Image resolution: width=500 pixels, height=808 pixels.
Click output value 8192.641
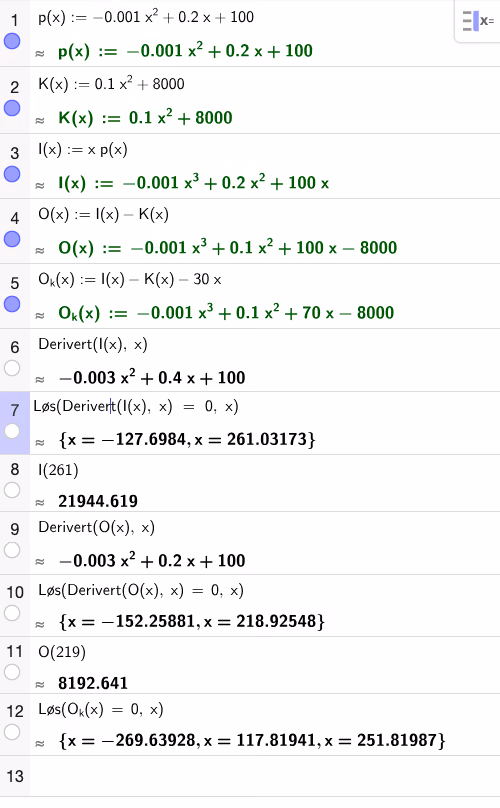click(93, 683)
